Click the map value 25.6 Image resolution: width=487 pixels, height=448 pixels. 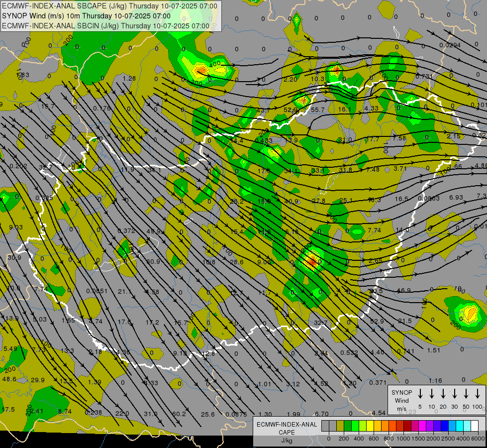point(207,414)
